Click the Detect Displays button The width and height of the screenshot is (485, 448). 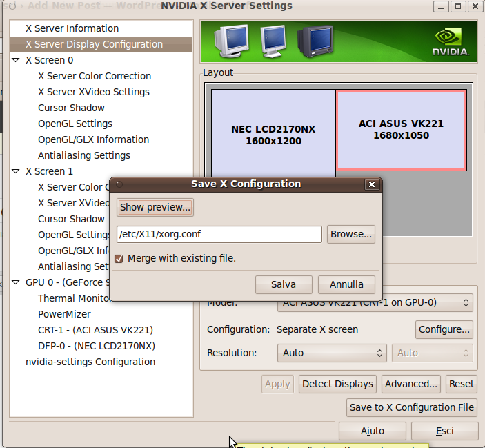337,384
